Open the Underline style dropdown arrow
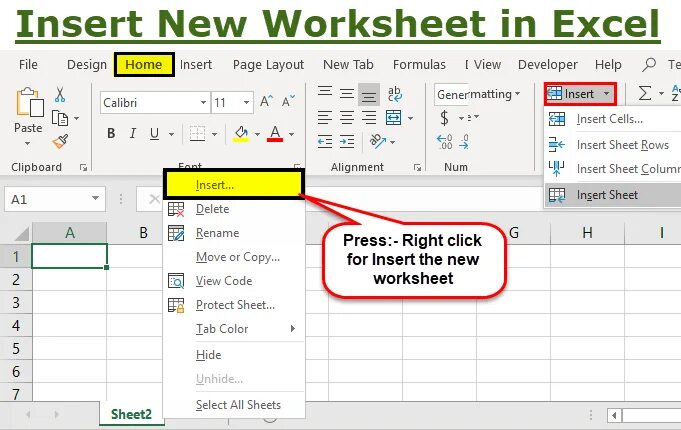The width and height of the screenshot is (681, 430). [x=171, y=134]
